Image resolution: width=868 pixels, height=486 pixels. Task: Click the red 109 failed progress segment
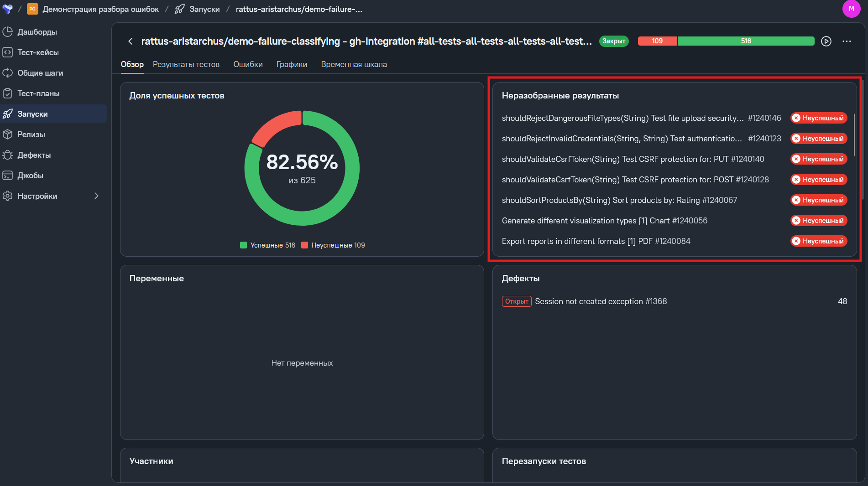pyautogui.click(x=657, y=41)
